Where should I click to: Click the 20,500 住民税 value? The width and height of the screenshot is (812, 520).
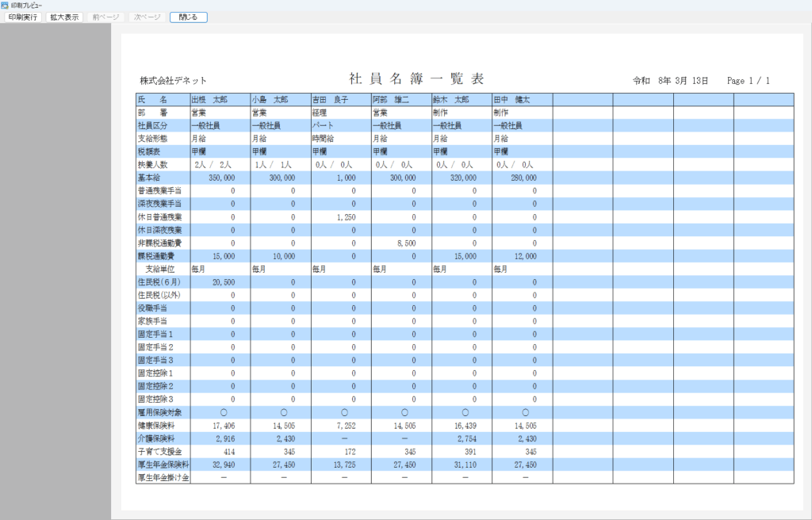pyautogui.click(x=222, y=282)
